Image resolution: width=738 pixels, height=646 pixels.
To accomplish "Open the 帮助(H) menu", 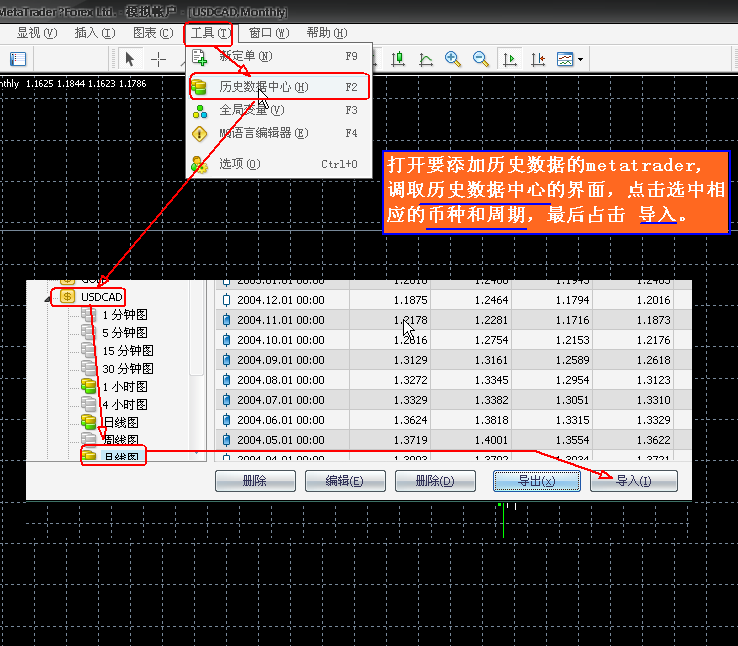I will 327,33.
